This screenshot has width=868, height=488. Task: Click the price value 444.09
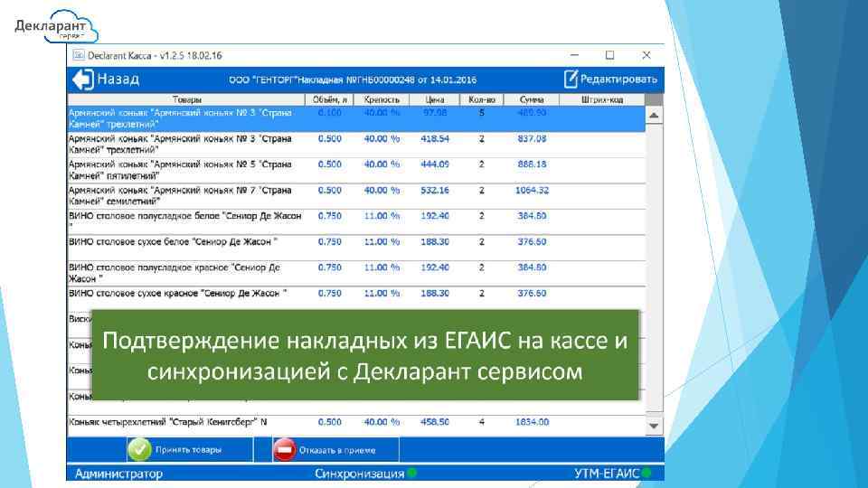[x=435, y=164]
